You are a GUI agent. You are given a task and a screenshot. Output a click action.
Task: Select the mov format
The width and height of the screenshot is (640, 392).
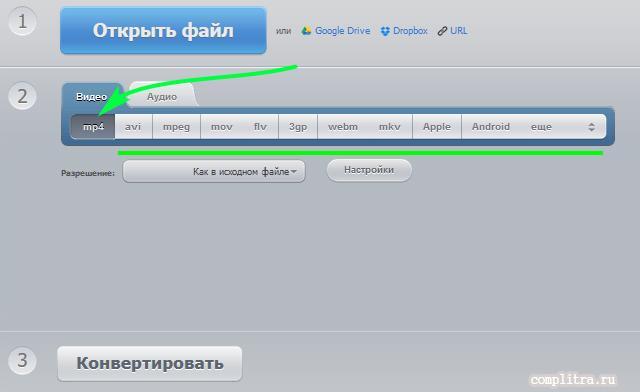pyautogui.click(x=222, y=127)
